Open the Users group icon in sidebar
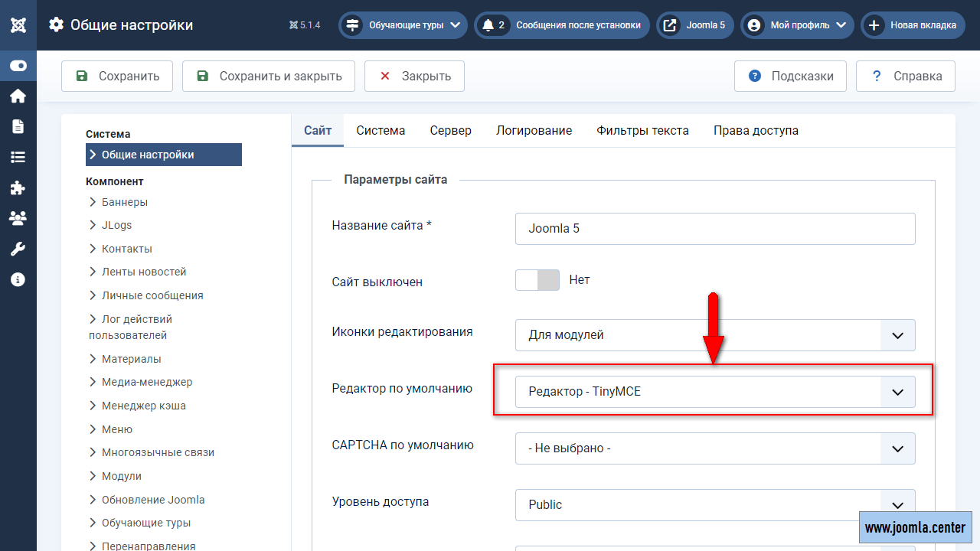Viewport: 980px width, 551px height. [x=18, y=218]
